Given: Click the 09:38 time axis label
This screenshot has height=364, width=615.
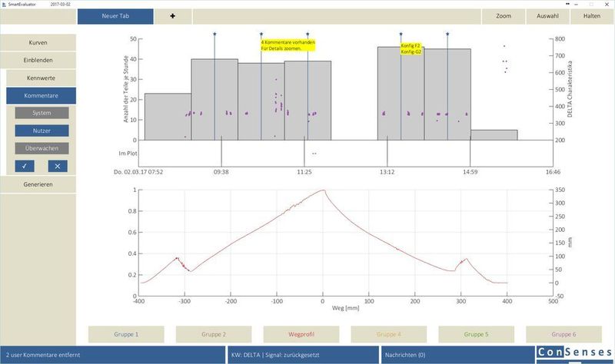Looking at the screenshot, I should (221, 171).
